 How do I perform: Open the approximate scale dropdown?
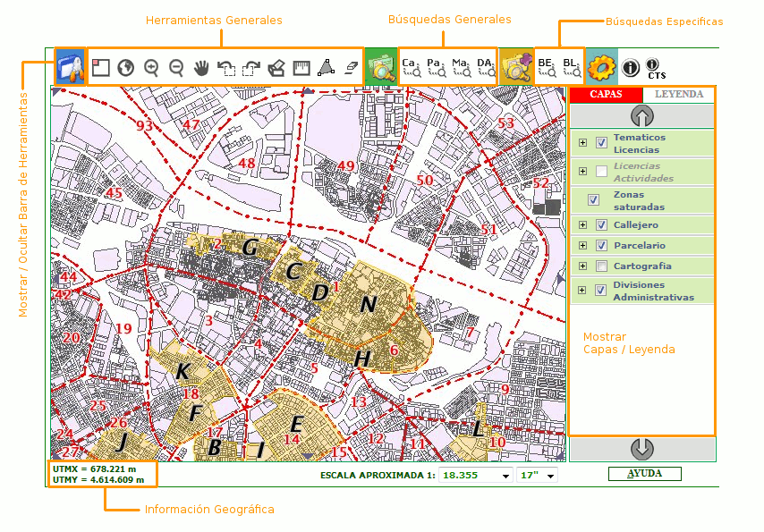click(506, 476)
